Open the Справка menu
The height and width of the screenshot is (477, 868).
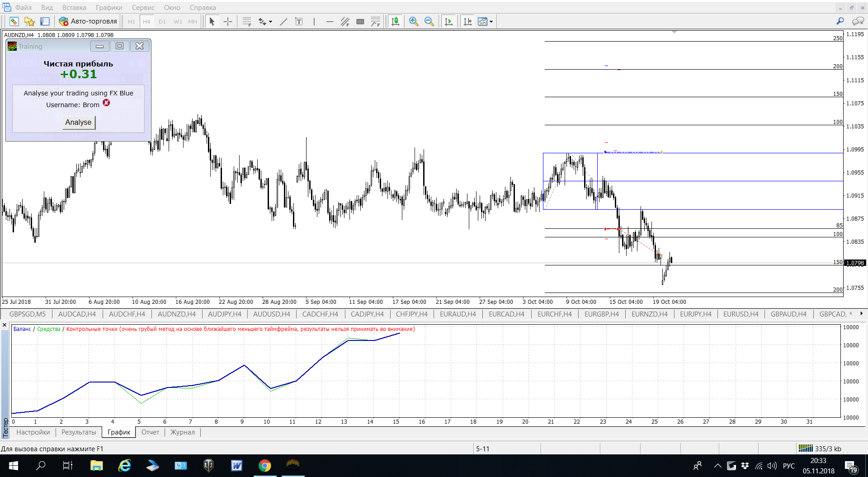click(203, 7)
